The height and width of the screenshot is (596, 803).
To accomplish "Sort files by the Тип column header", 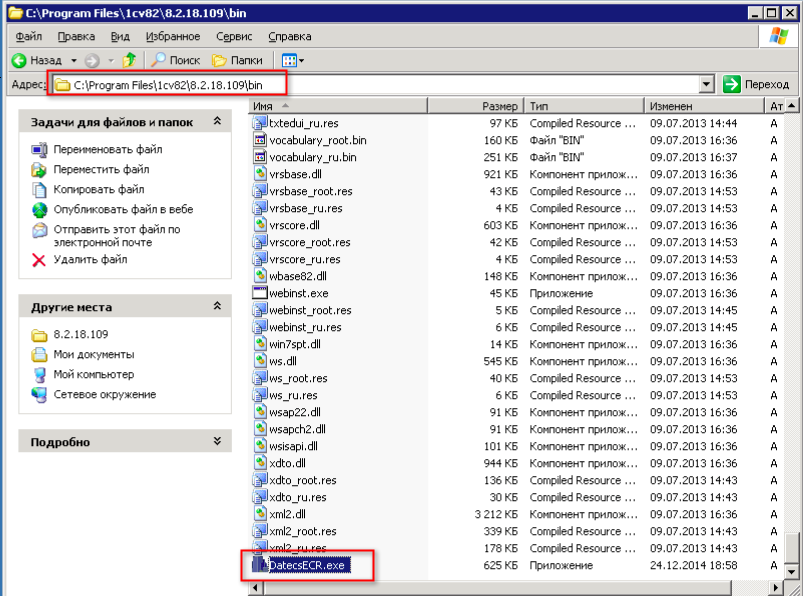I will (584, 106).
